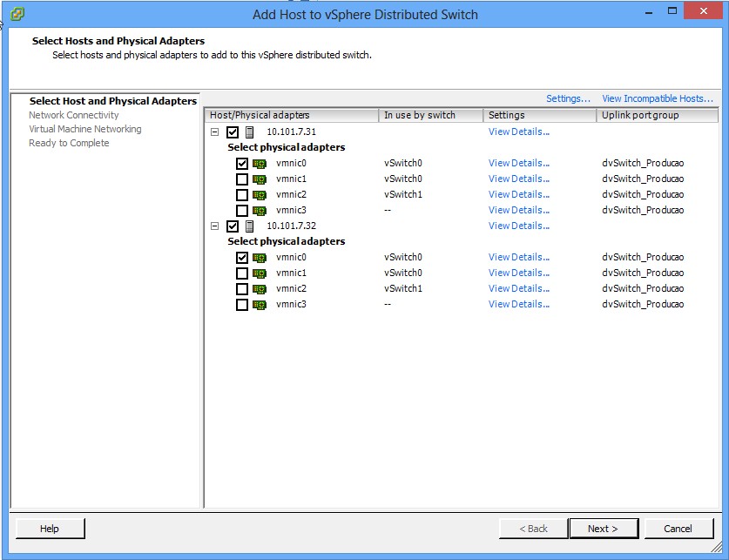729x560 pixels.
Task: Click the vmnic3 adapter icon under host 10.101.7.31
Action: tap(260, 211)
